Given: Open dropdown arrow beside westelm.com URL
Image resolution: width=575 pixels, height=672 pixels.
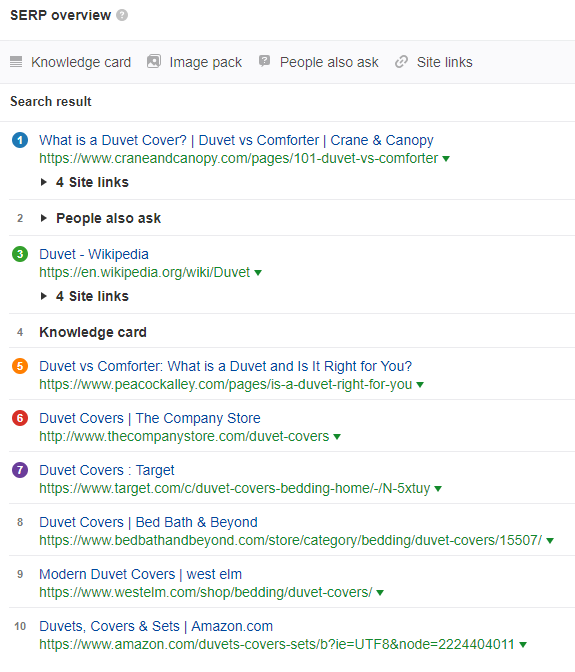Looking at the screenshot, I should pyautogui.click(x=380, y=593).
